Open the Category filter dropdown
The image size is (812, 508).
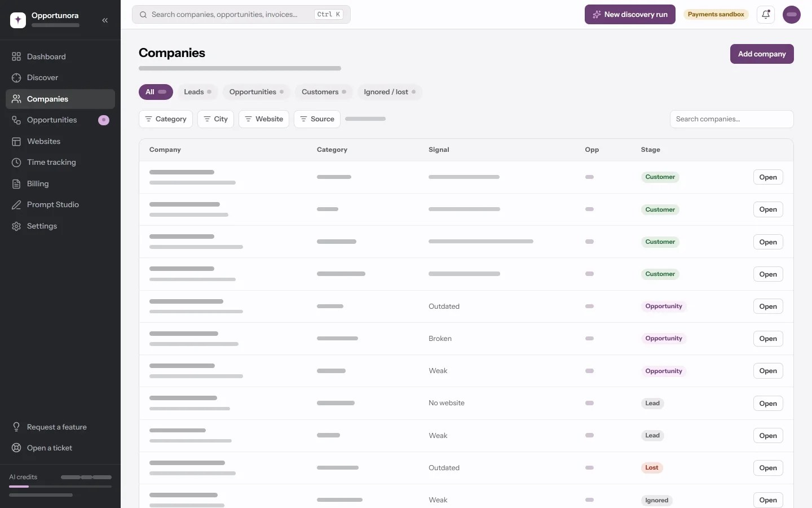[x=166, y=119]
